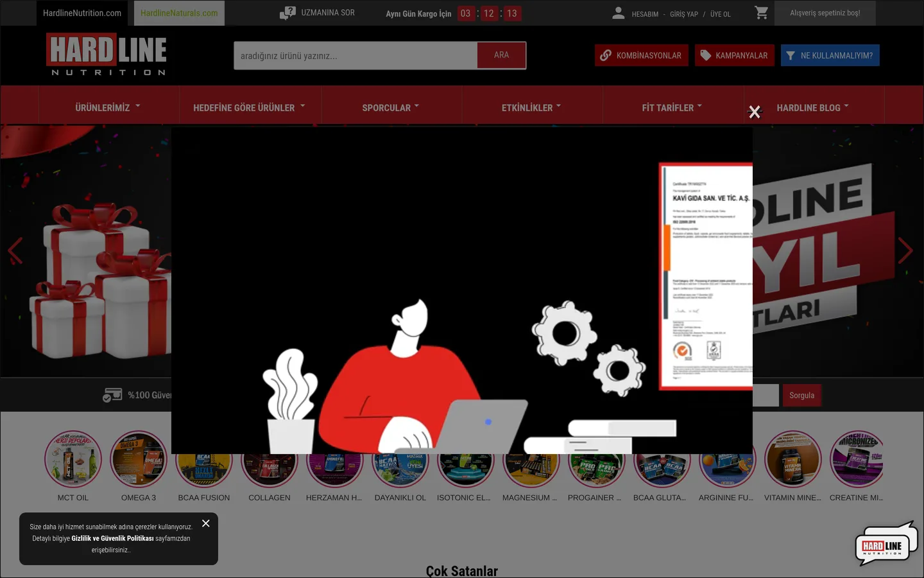Expand the SPORCULAR menu

[x=391, y=107]
